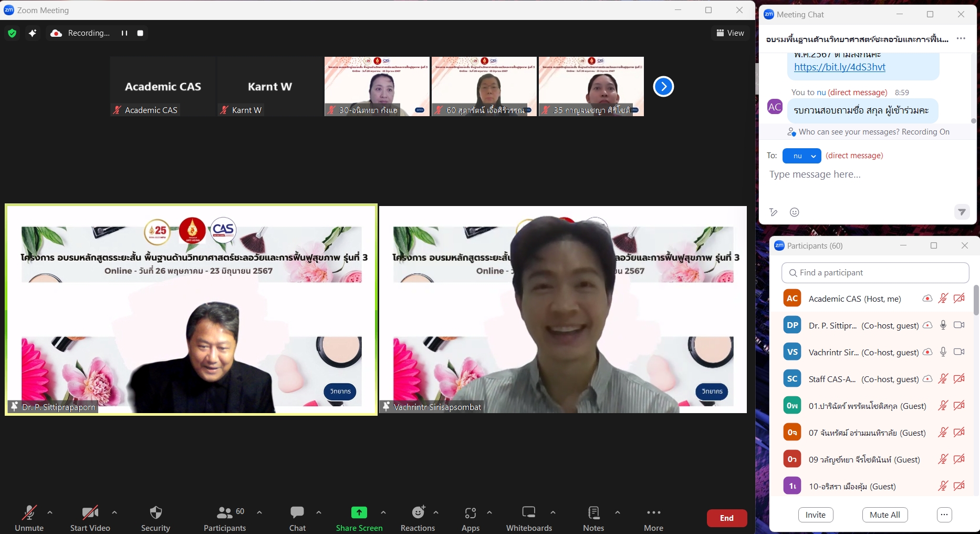Expand the Share Screen options arrow

383,512
